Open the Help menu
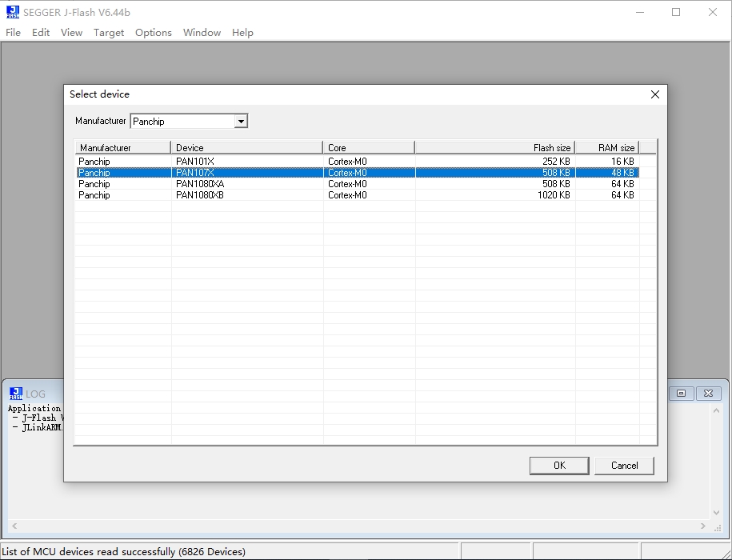 click(x=242, y=33)
